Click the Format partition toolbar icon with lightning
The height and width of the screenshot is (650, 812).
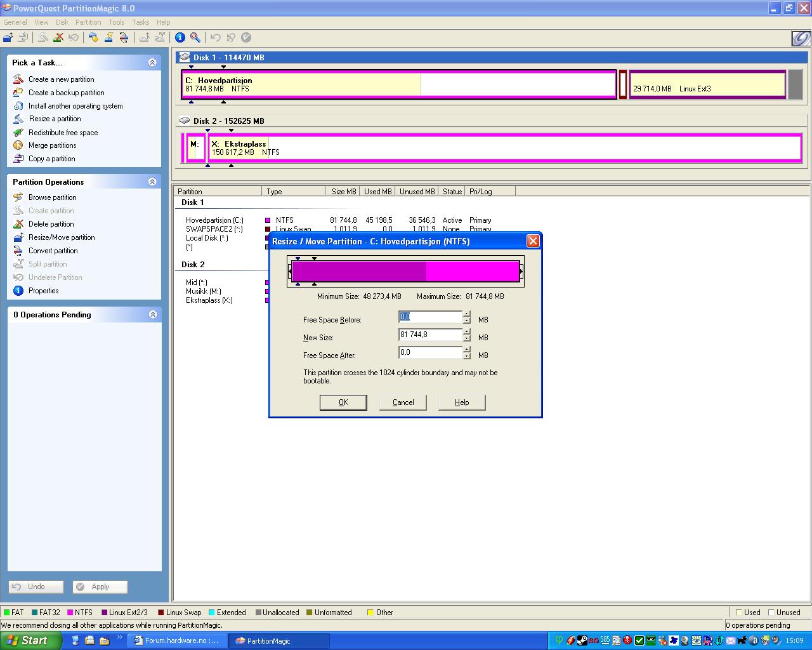pyautogui.click(x=108, y=37)
